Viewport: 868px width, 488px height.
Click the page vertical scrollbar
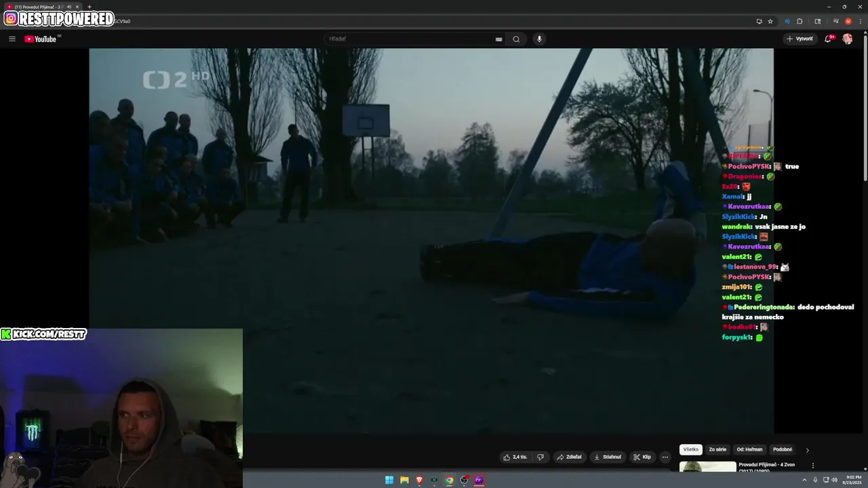coord(865,108)
